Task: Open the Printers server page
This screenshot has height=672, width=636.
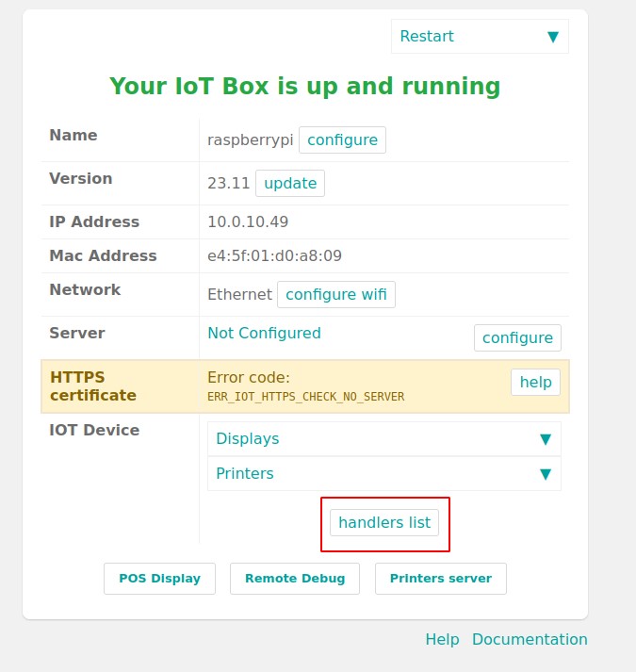Action: point(441,579)
